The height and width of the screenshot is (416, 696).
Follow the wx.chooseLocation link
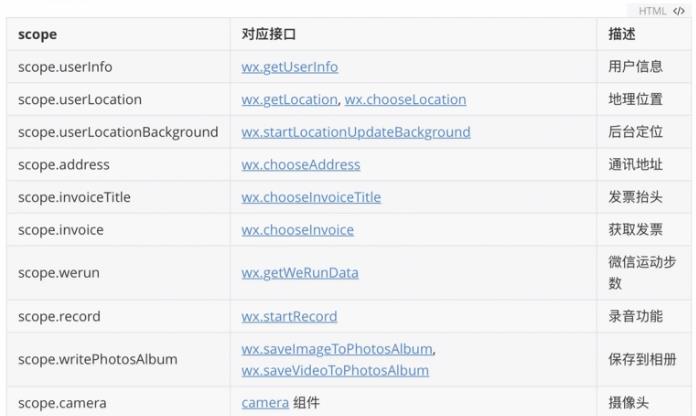click(x=405, y=100)
